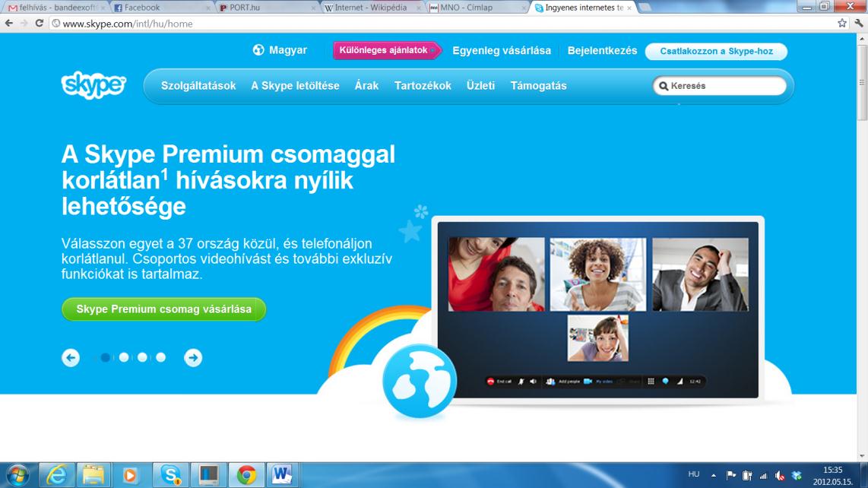Click Egyenleg vásárlása link
Viewport: 868px width, 488px height.
point(502,50)
